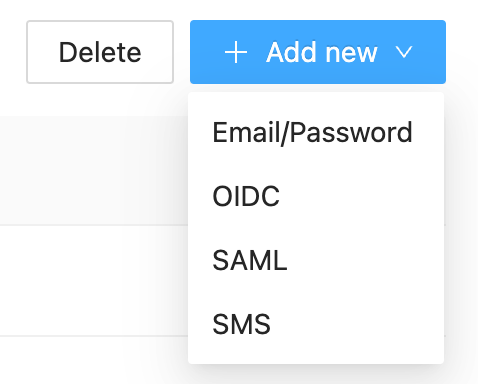Click the blue Add new dropdown button
The height and width of the screenshot is (384, 478).
pyautogui.click(x=318, y=52)
